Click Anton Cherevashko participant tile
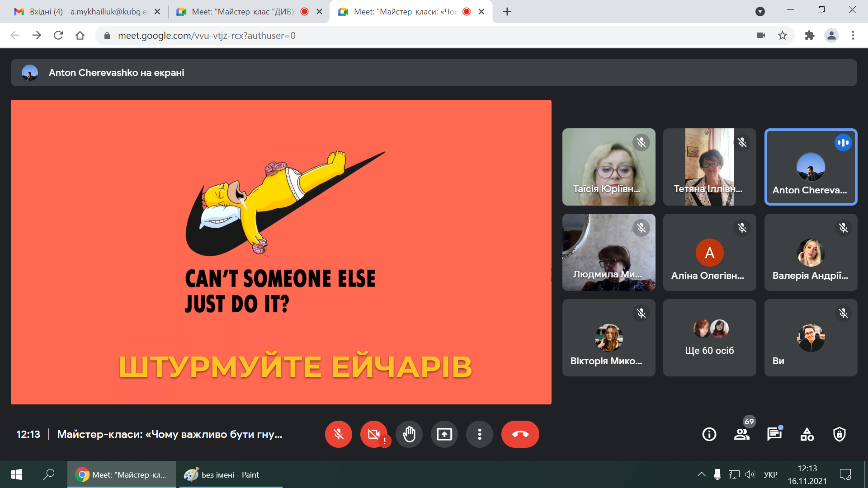The height and width of the screenshot is (488, 868). coord(810,167)
